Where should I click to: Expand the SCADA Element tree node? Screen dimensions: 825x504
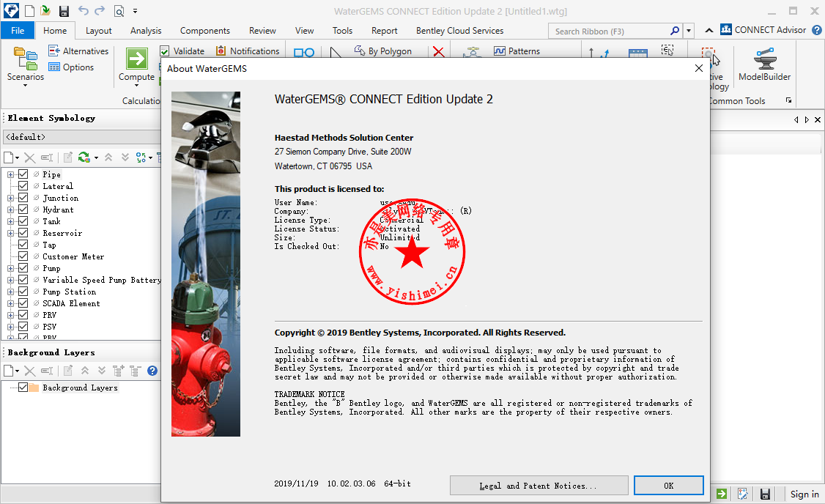[10, 303]
